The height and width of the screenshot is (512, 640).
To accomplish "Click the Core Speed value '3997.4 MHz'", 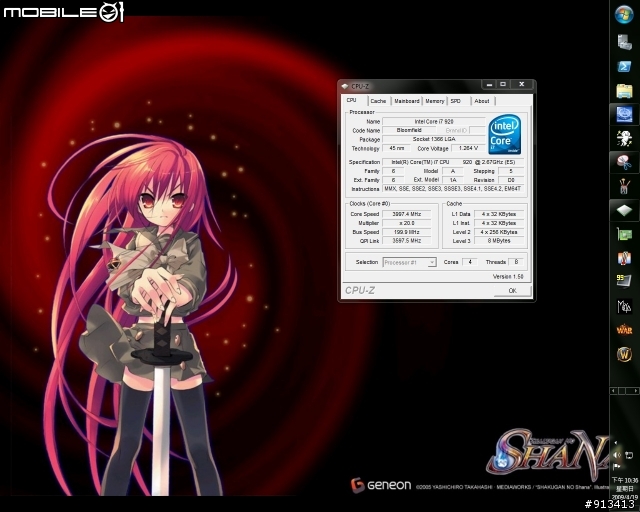I will point(407,214).
